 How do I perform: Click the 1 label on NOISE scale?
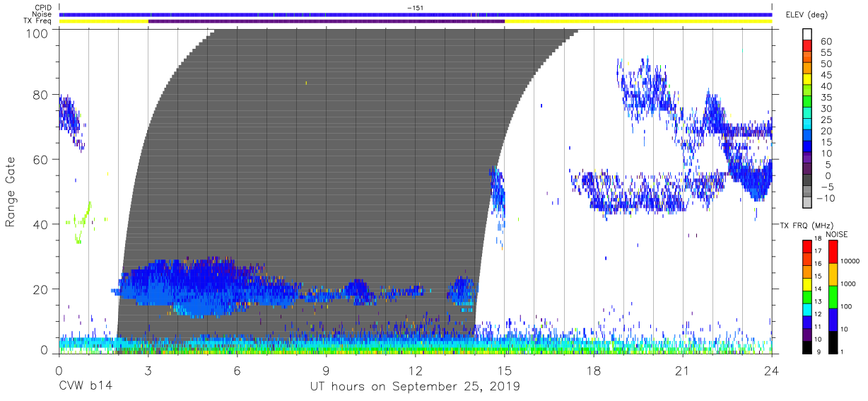pos(842,351)
